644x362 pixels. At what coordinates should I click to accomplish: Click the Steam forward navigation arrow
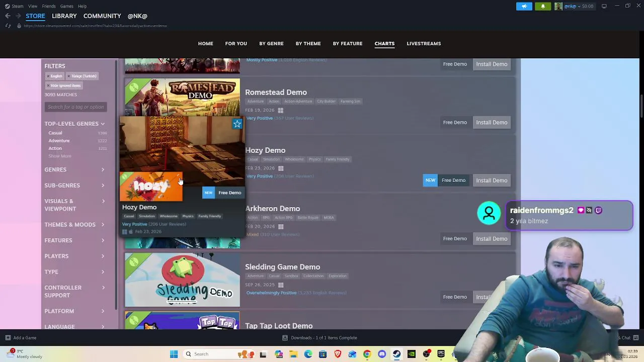pyautogui.click(x=18, y=16)
